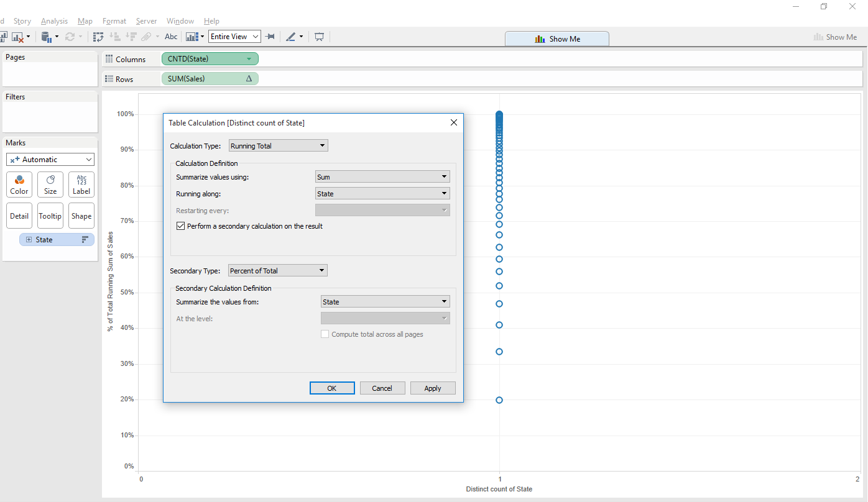Open the Calculation Type dropdown
This screenshot has height=502, width=868.
point(278,146)
